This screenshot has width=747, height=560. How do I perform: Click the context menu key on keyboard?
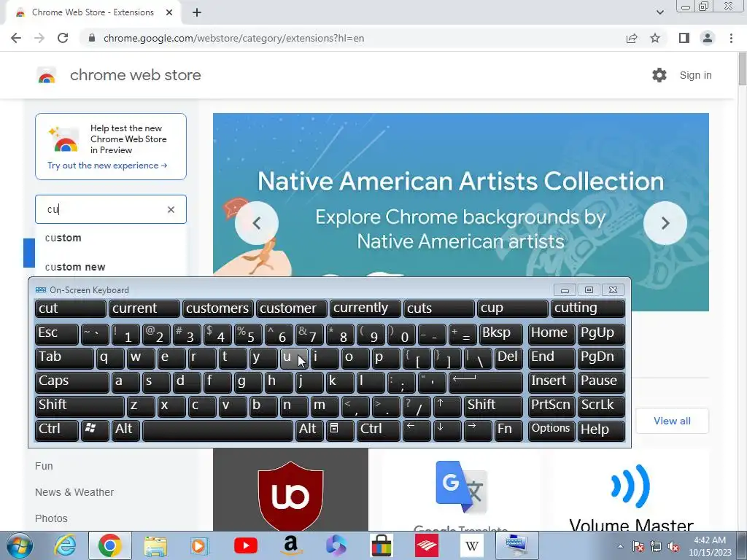click(x=340, y=430)
